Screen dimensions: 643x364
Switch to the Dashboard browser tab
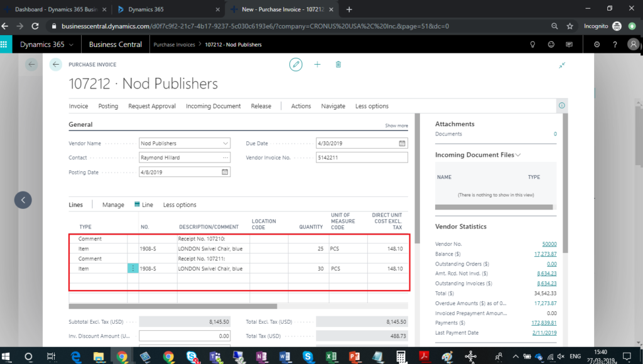click(x=56, y=9)
